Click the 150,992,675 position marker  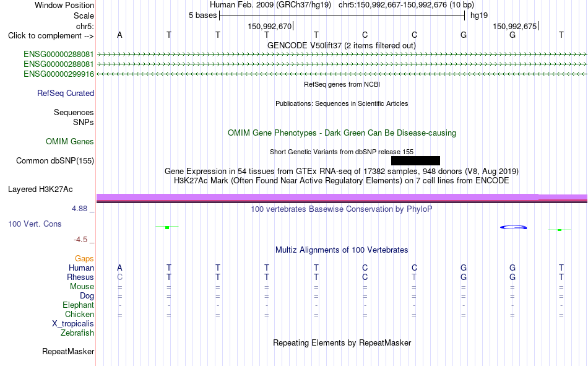coord(515,26)
